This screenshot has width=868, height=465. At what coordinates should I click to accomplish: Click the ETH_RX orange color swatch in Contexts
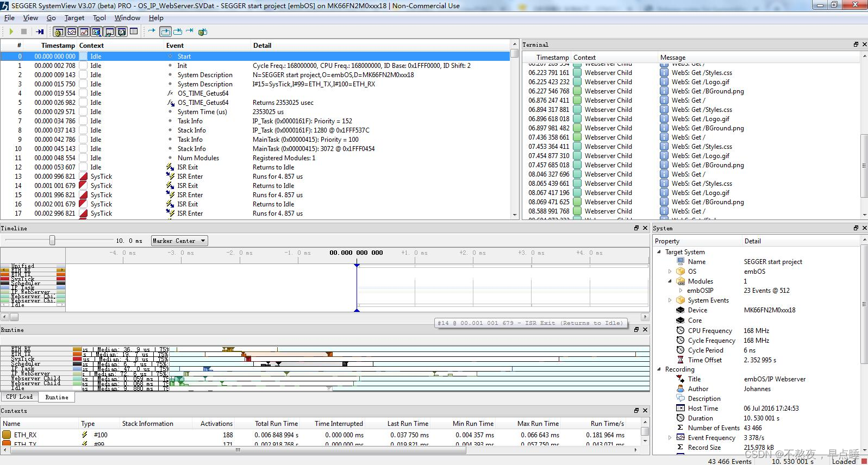tap(7, 435)
